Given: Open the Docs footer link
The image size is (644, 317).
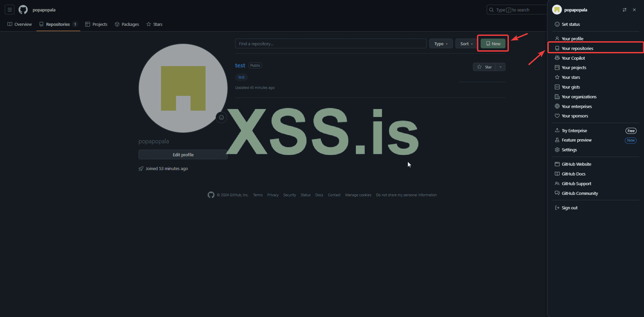Looking at the screenshot, I should click(x=319, y=195).
